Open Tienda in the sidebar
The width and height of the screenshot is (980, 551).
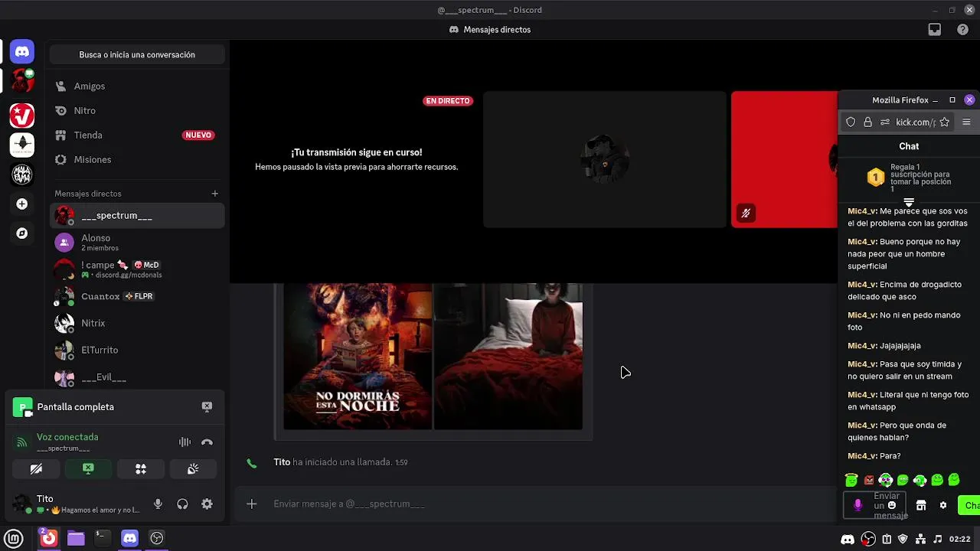pos(137,135)
